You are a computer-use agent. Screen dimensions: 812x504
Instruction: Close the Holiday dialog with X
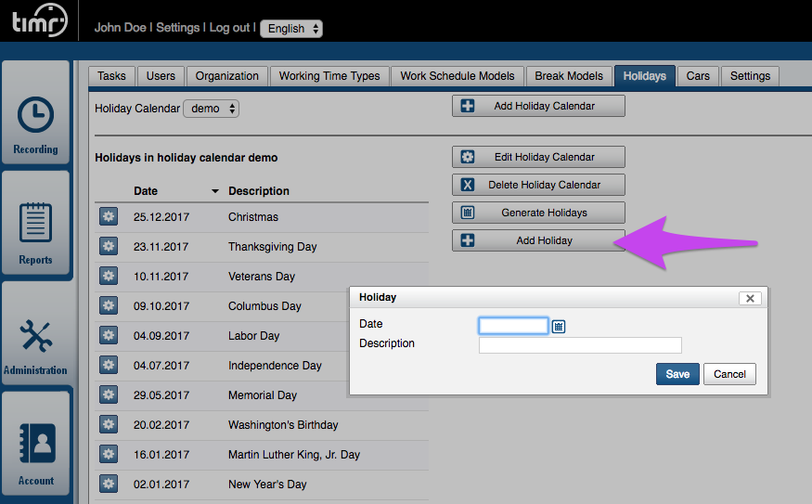click(x=750, y=298)
